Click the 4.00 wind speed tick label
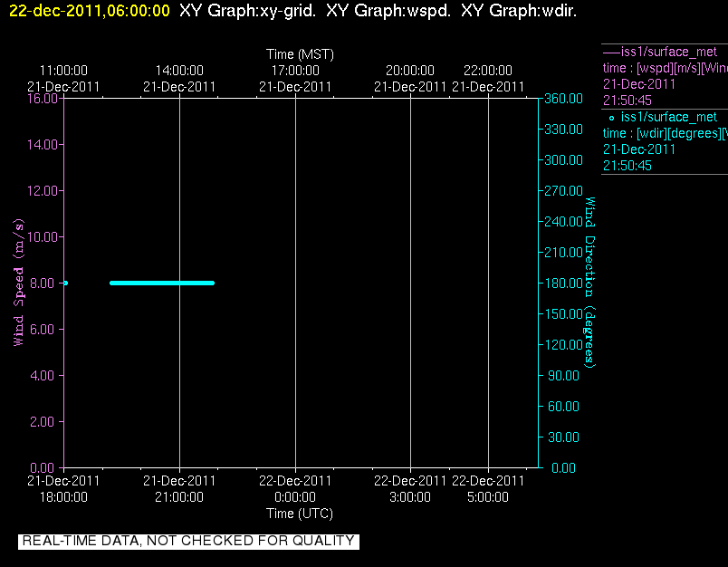The image size is (728, 567). click(x=43, y=375)
